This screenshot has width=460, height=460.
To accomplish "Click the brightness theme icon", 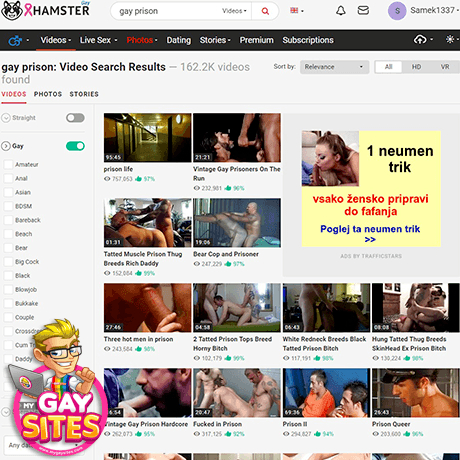I will [x=450, y=39].
